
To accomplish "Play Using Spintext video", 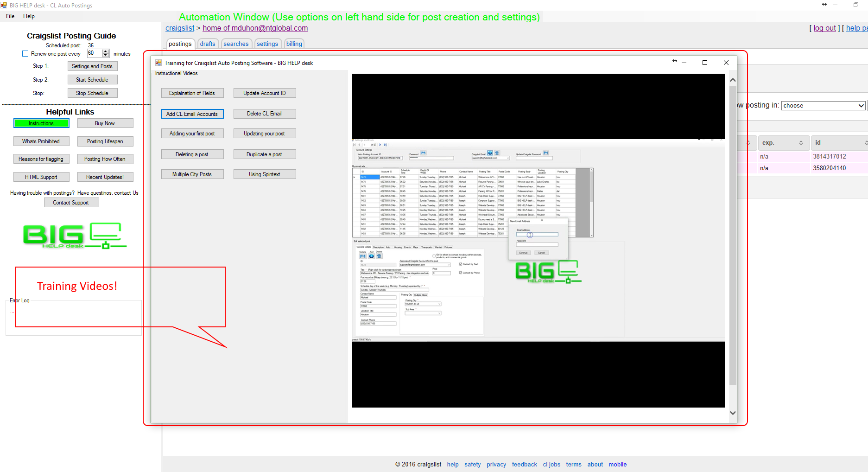I will point(265,174).
